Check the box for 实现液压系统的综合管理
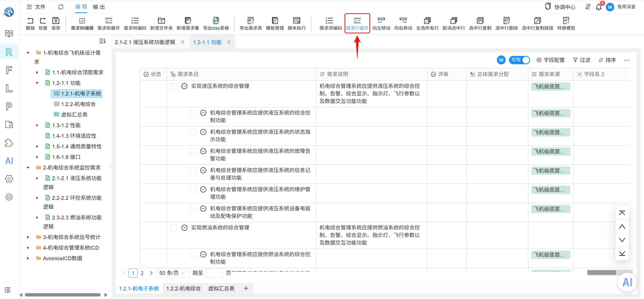 (x=174, y=86)
